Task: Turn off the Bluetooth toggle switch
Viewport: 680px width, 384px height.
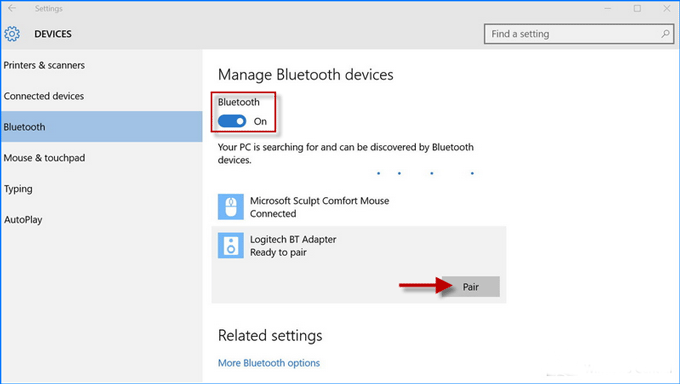Action: coord(232,121)
